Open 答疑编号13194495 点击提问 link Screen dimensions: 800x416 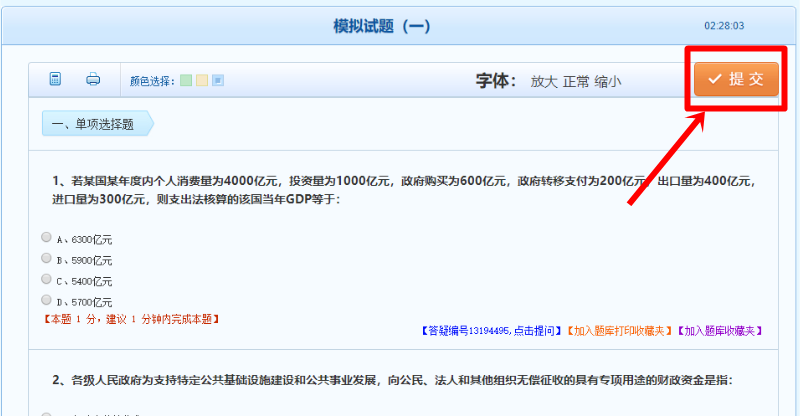pyautogui.click(x=491, y=331)
